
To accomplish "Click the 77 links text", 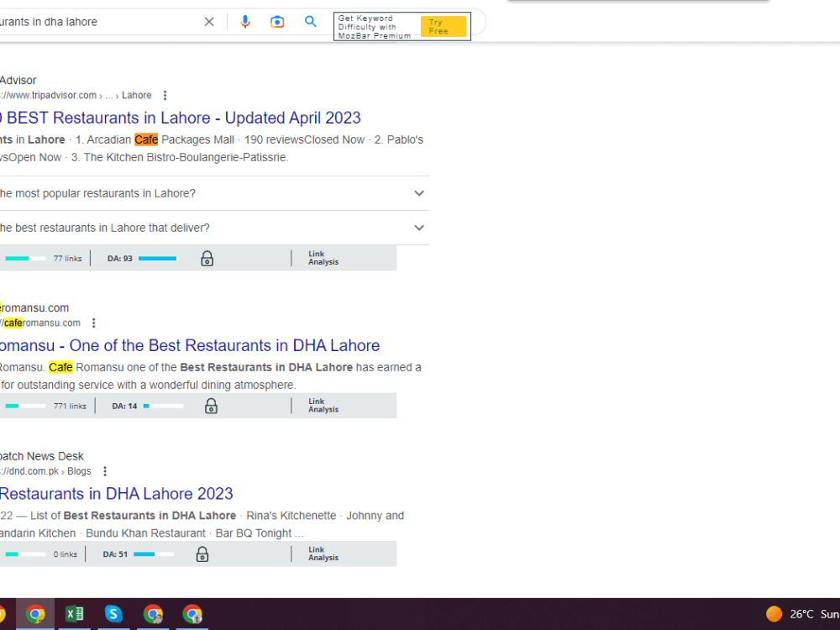I will (x=67, y=259).
